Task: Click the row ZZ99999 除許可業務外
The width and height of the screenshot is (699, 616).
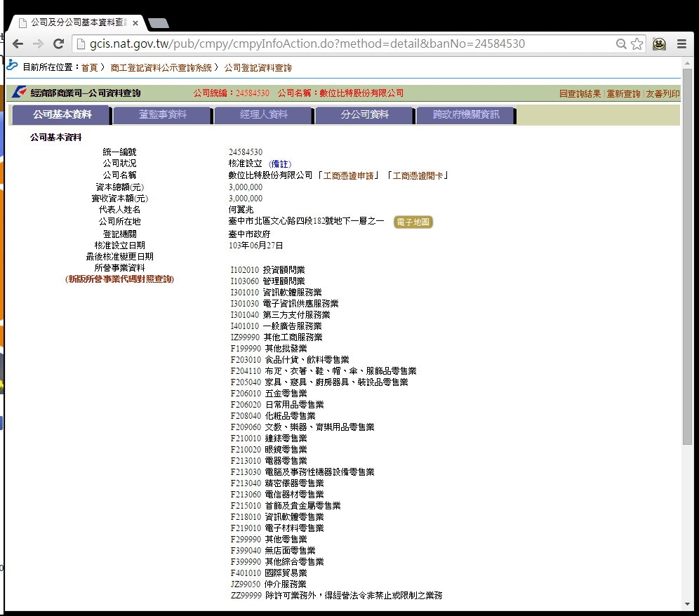Action: 337,596
